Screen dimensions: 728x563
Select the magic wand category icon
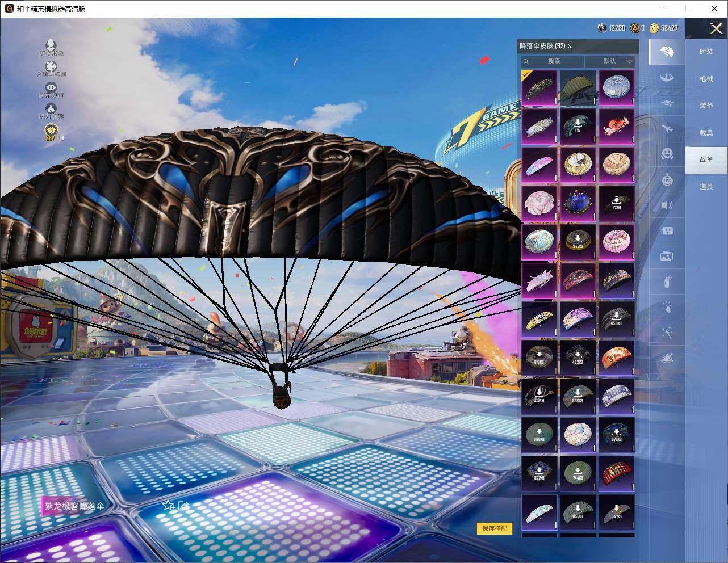coord(667,333)
